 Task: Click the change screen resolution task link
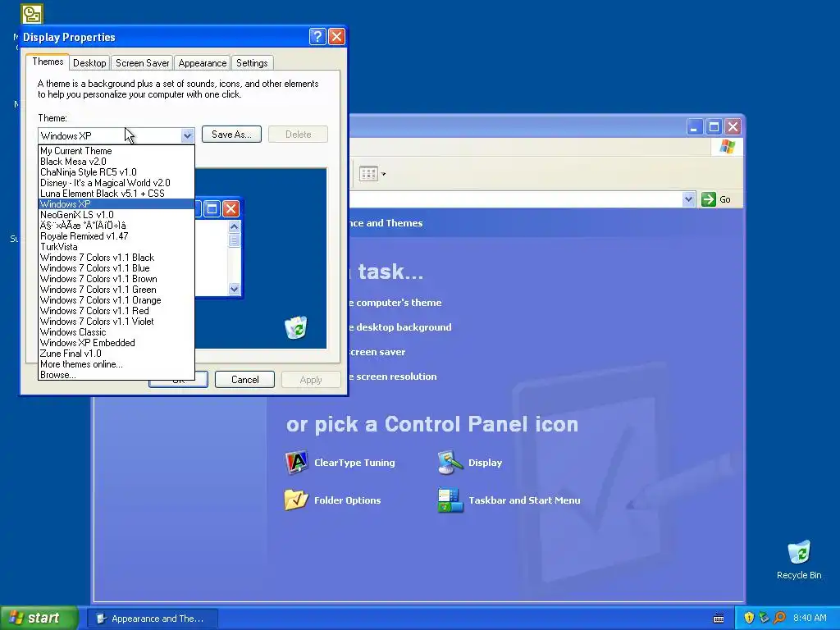coord(393,377)
